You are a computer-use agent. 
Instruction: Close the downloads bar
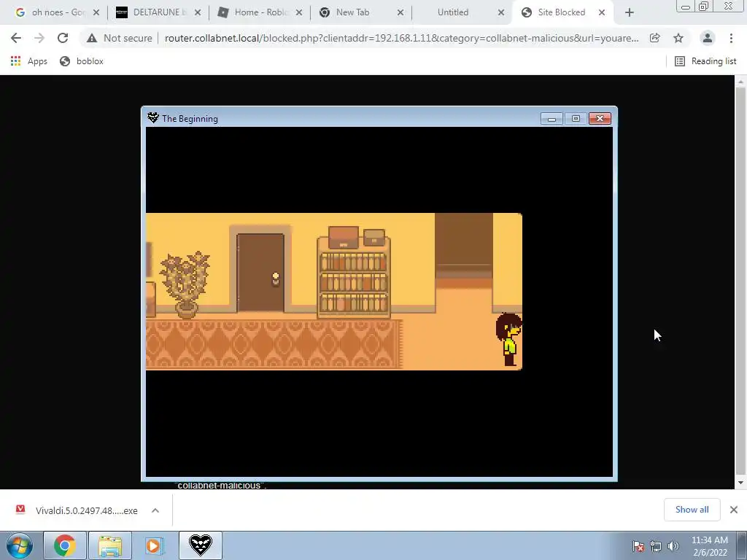(x=734, y=510)
